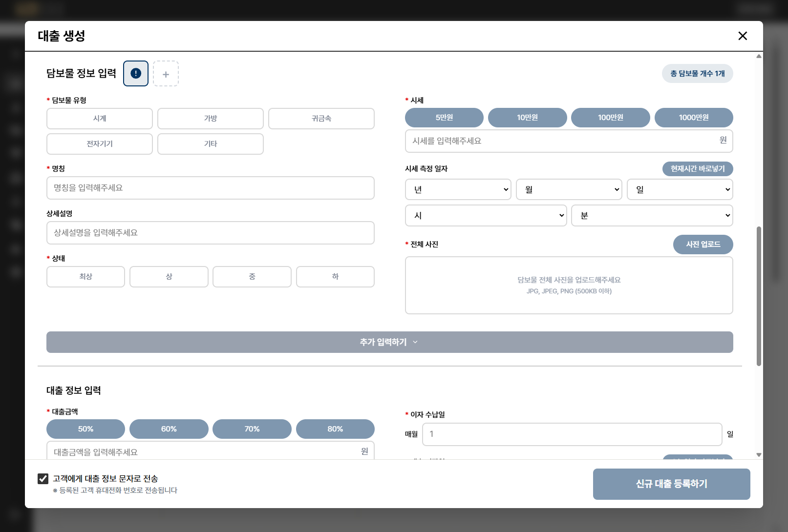Toggle 고객에게 대출 정보 문자로 전송 checkbox

point(43,479)
